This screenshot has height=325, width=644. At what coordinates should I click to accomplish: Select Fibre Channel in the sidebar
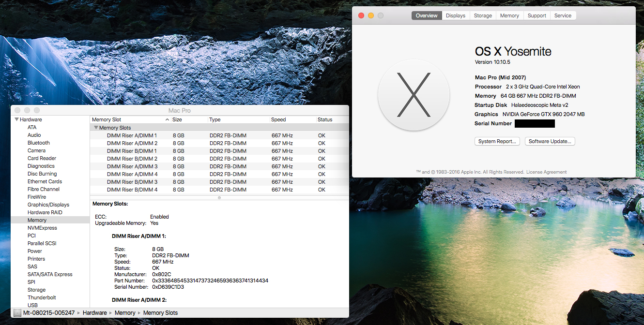click(44, 189)
